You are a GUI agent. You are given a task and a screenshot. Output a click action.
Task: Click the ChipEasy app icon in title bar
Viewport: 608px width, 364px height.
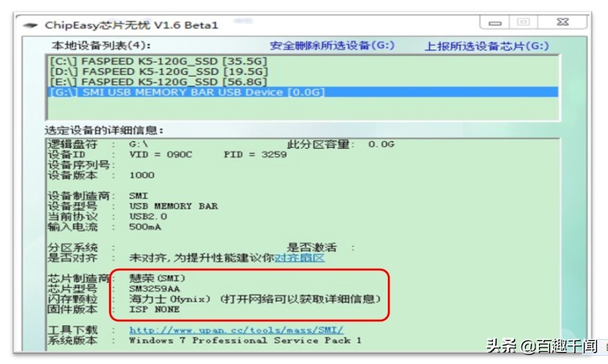[x=30, y=26]
